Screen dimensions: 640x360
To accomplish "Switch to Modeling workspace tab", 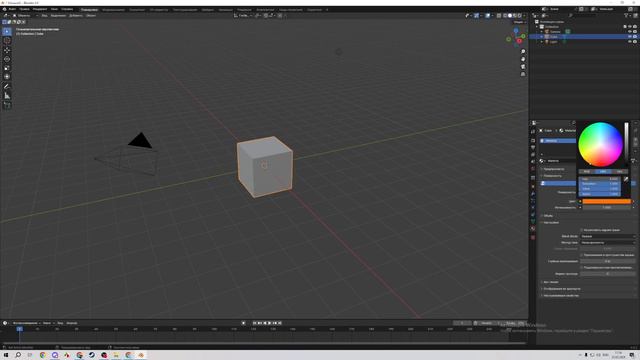I will [113, 9].
